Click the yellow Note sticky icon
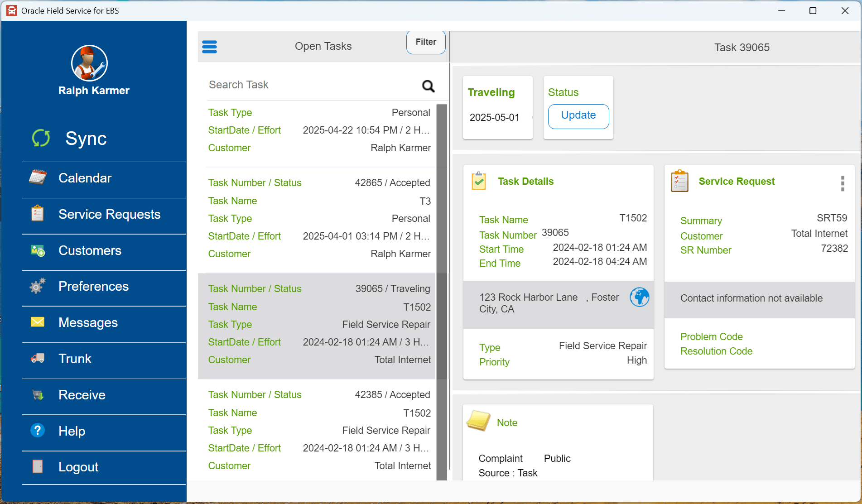This screenshot has height=504, width=862. click(478, 421)
